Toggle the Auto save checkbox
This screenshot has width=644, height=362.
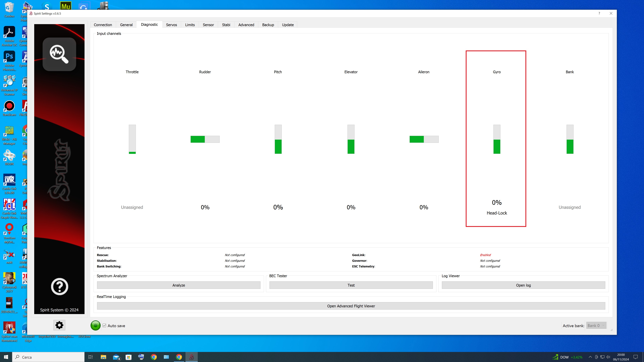coord(104,325)
